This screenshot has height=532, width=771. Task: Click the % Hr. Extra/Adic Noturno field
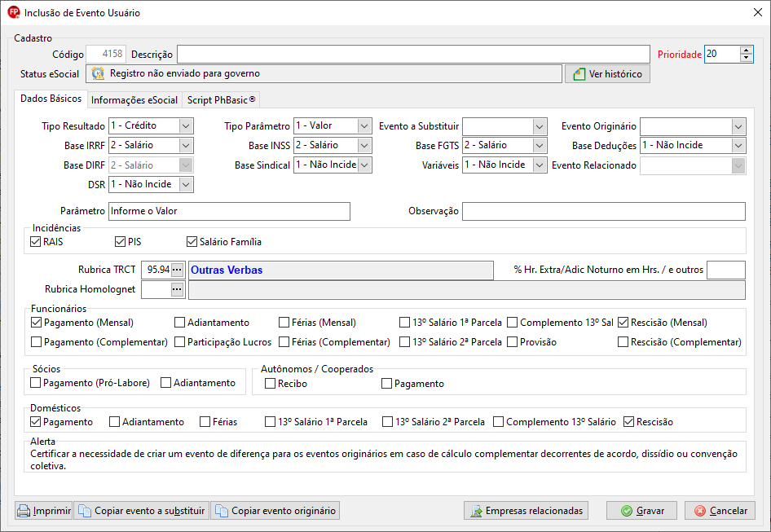click(725, 270)
